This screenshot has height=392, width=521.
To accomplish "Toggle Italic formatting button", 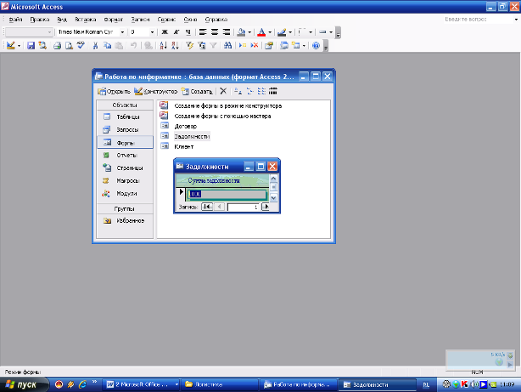I will pos(176,32).
